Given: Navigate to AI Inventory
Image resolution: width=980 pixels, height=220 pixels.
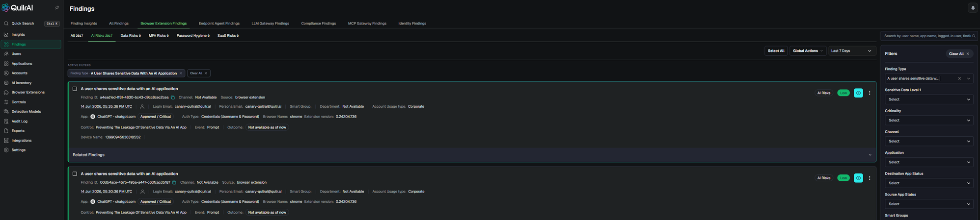Looking at the screenshot, I should [x=21, y=83].
